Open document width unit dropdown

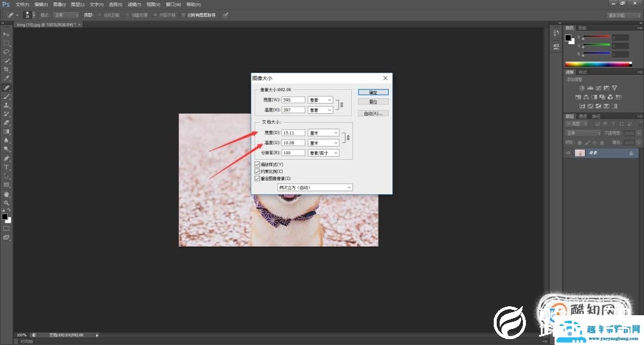324,132
